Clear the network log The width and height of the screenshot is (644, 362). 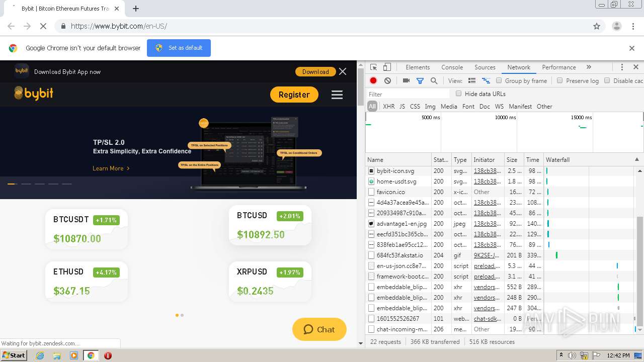pyautogui.click(x=387, y=80)
